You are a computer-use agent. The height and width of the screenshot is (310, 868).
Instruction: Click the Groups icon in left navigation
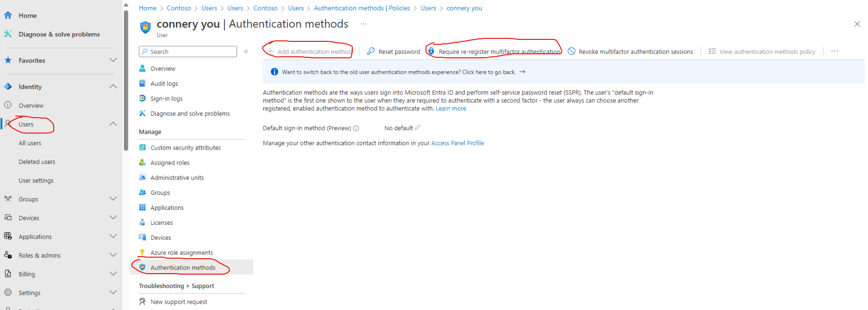coord(8,199)
